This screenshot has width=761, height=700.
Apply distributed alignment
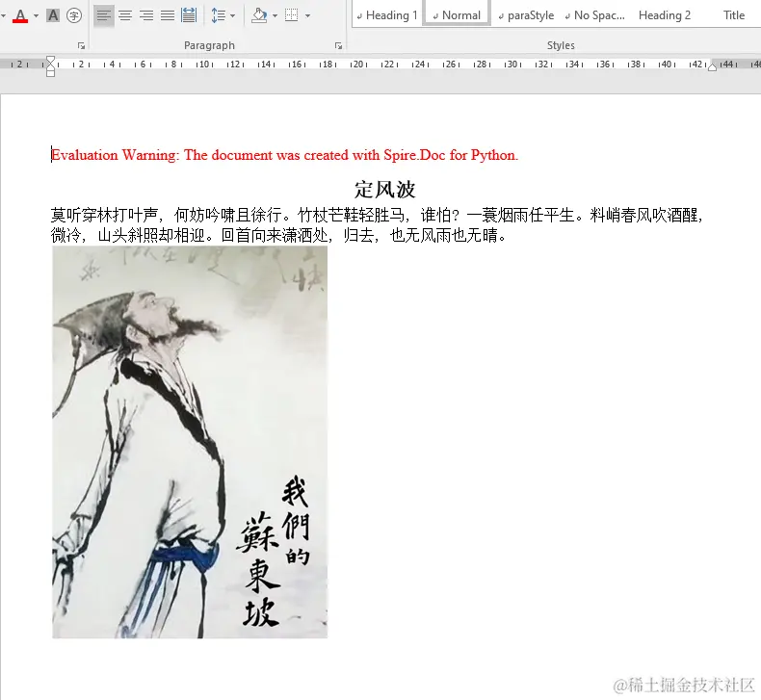click(x=189, y=15)
